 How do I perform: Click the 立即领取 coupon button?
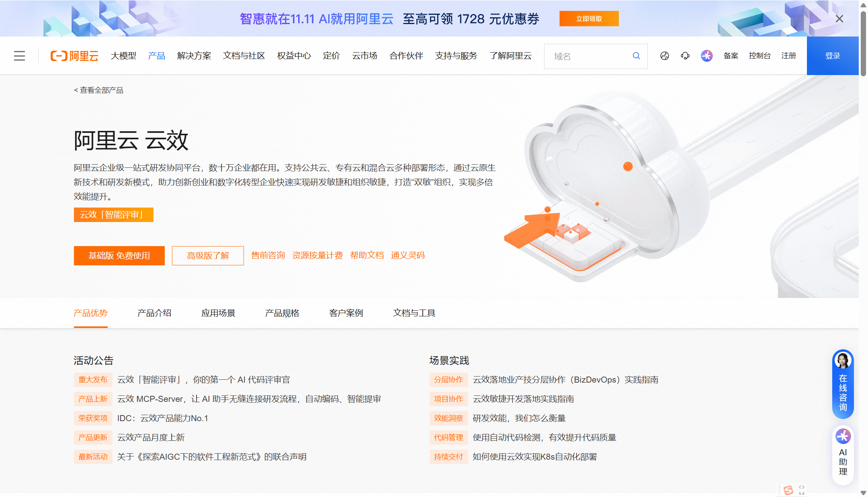pyautogui.click(x=589, y=19)
